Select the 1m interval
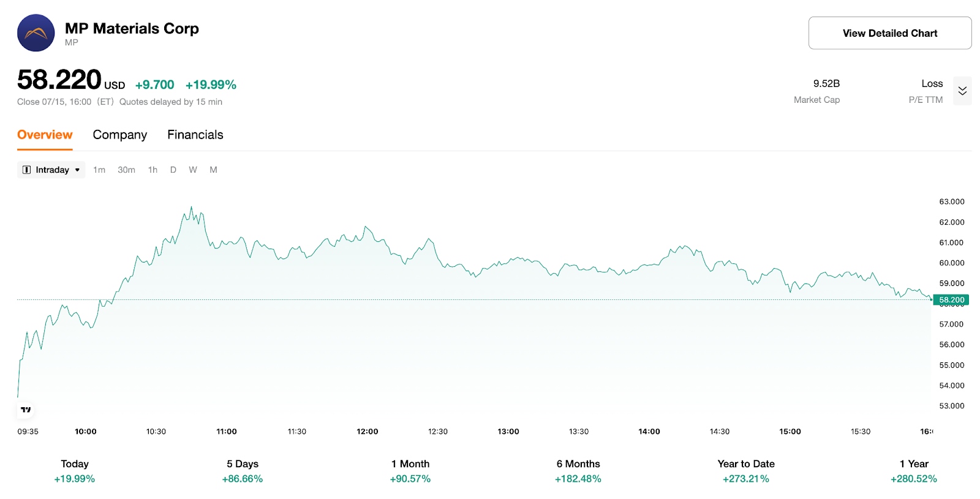980x499 pixels. pos(99,170)
